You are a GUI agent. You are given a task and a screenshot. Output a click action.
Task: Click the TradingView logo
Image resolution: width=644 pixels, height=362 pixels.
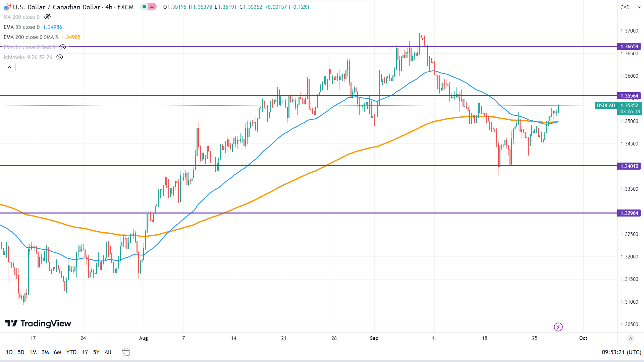(x=38, y=323)
